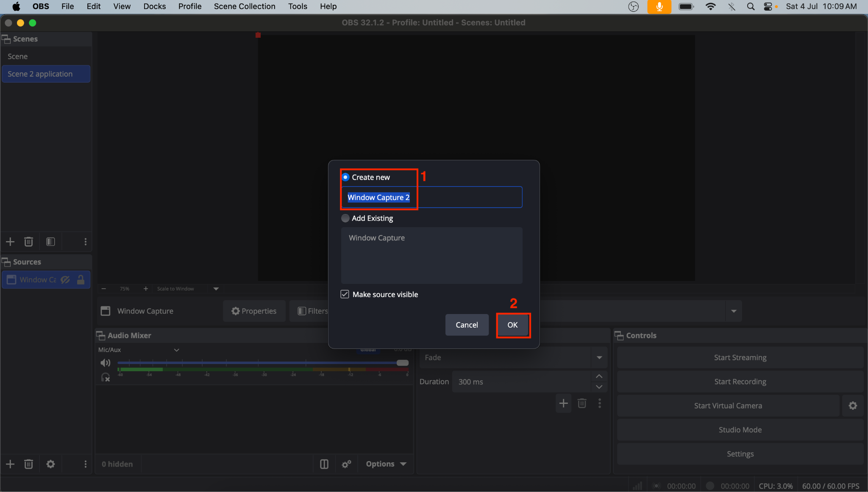Add a new scene with plus icon
The width and height of the screenshot is (868, 492).
click(x=10, y=242)
